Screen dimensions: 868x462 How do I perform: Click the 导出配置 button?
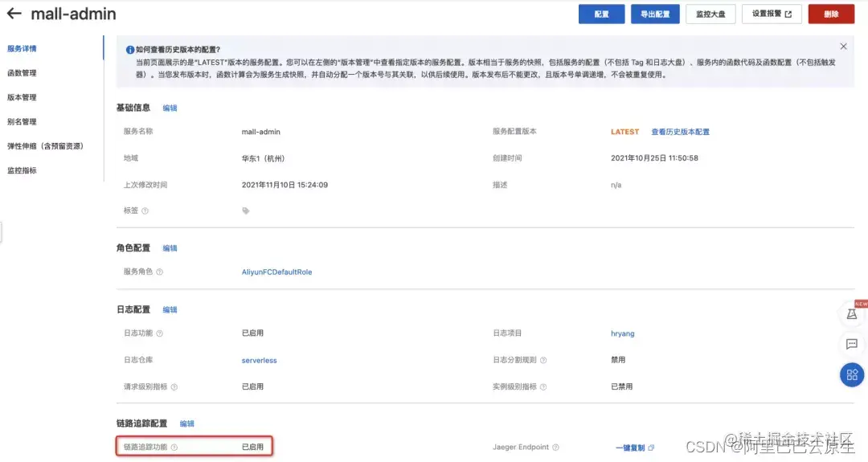[655, 14]
